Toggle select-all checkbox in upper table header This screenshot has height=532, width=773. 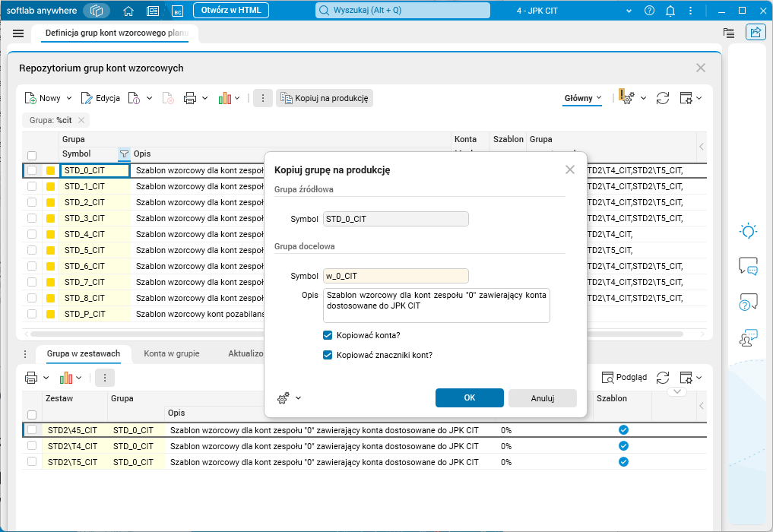click(32, 156)
